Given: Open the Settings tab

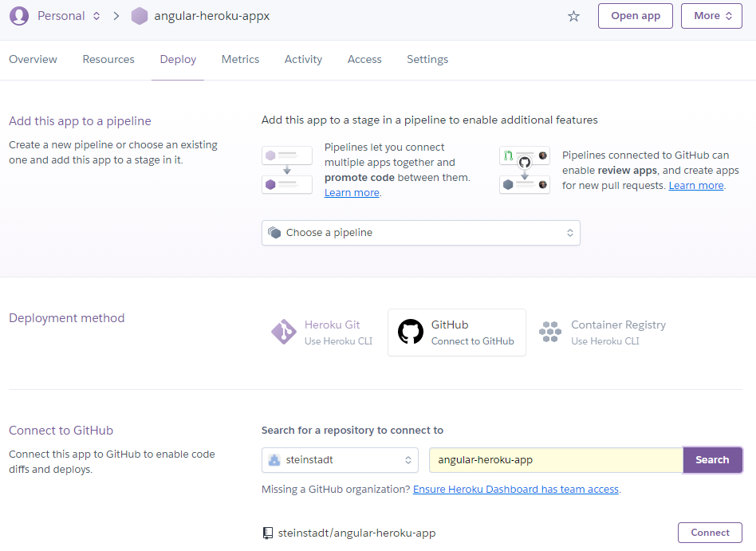Looking at the screenshot, I should pyautogui.click(x=427, y=59).
